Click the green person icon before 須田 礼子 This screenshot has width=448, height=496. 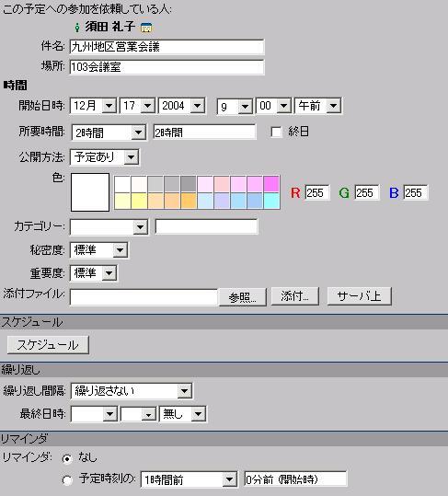[77, 28]
